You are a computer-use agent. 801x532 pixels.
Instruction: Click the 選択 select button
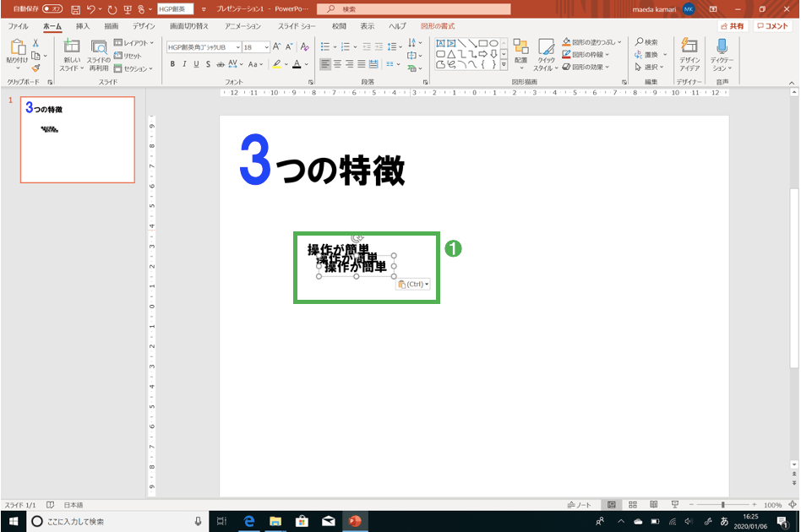click(x=649, y=67)
